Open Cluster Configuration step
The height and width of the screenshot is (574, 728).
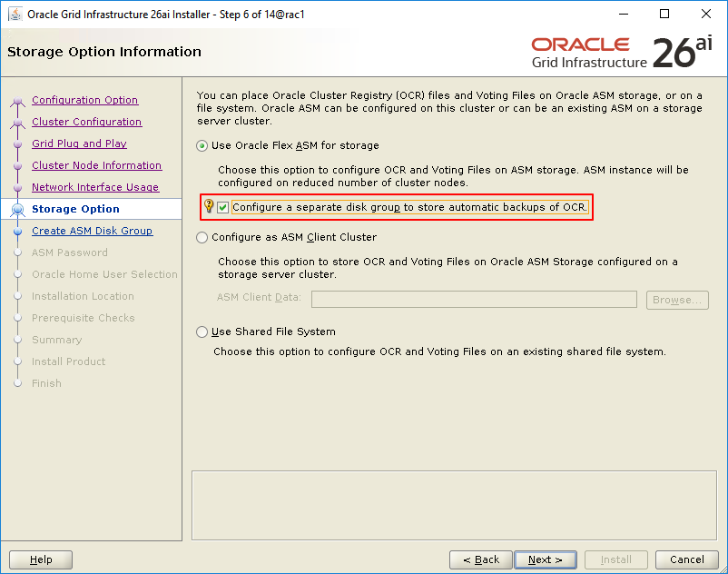pos(87,122)
